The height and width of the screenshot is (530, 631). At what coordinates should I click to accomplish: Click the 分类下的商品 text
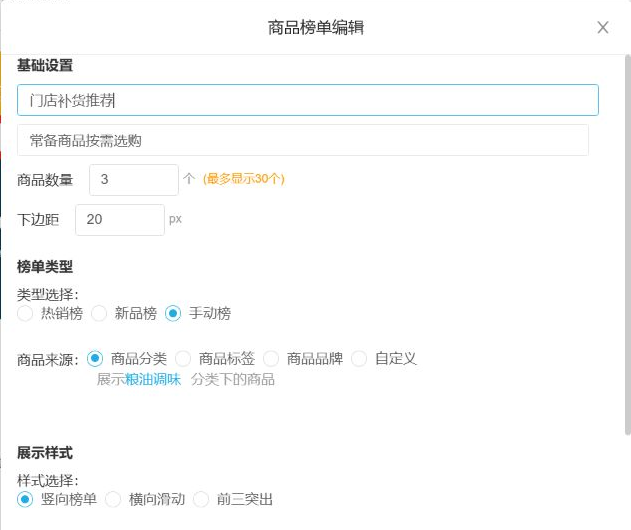(233, 379)
